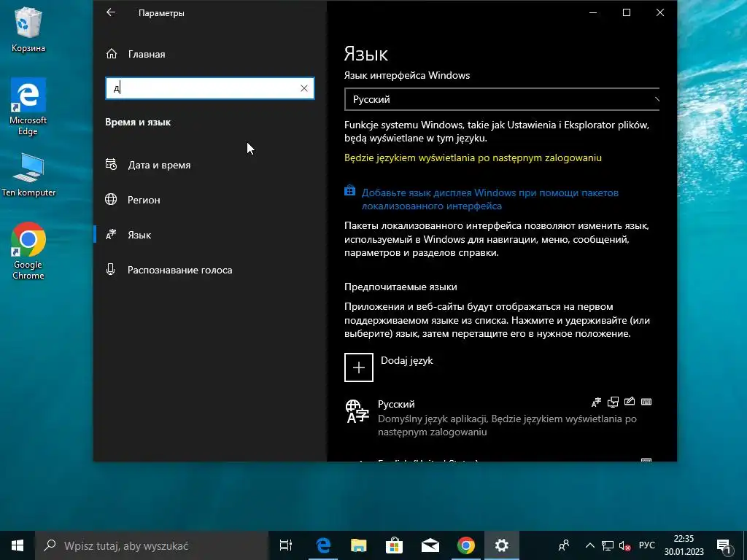Viewport: 747px width, 560px height.
Task: Show hidden tray icons chevron
Action: click(x=589, y=545)
